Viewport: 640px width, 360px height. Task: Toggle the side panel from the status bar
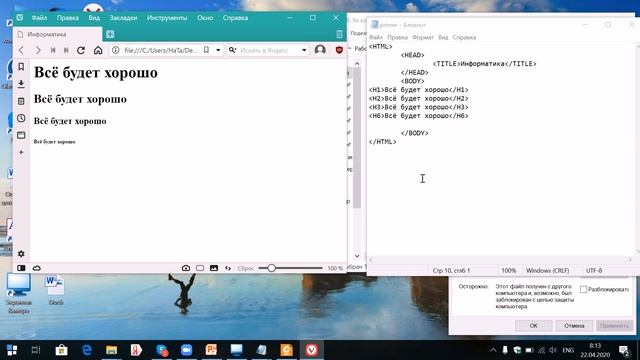21,268
